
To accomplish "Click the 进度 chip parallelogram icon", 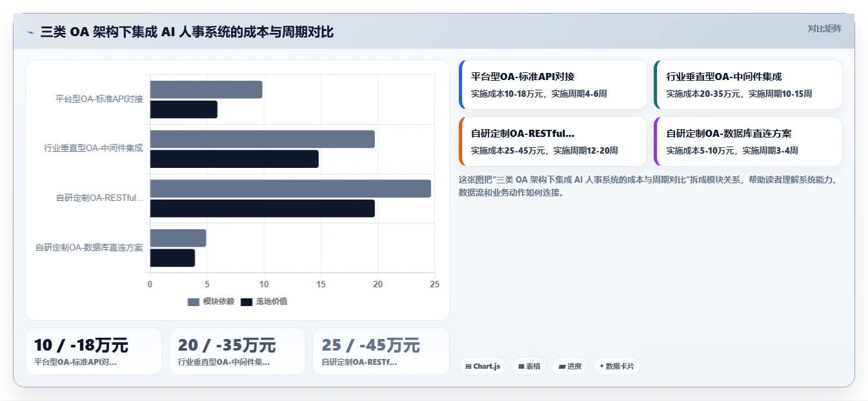I will (x=562, y=366).
